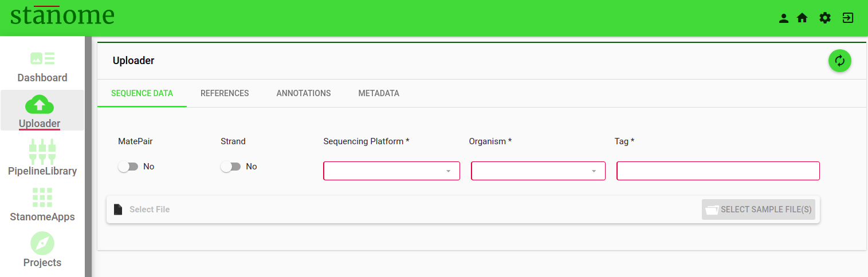Viewport: 868px width, 277px height.
Task: Click the Dashboard label text
Action: [42, 78]
